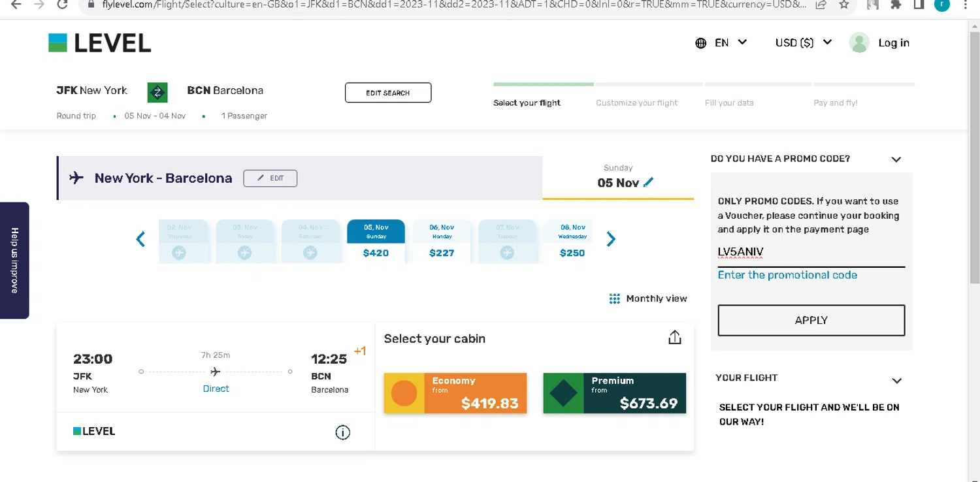Bookmark this page with star icon
This screenshot has height=482, width=980.
coord(844,5)
